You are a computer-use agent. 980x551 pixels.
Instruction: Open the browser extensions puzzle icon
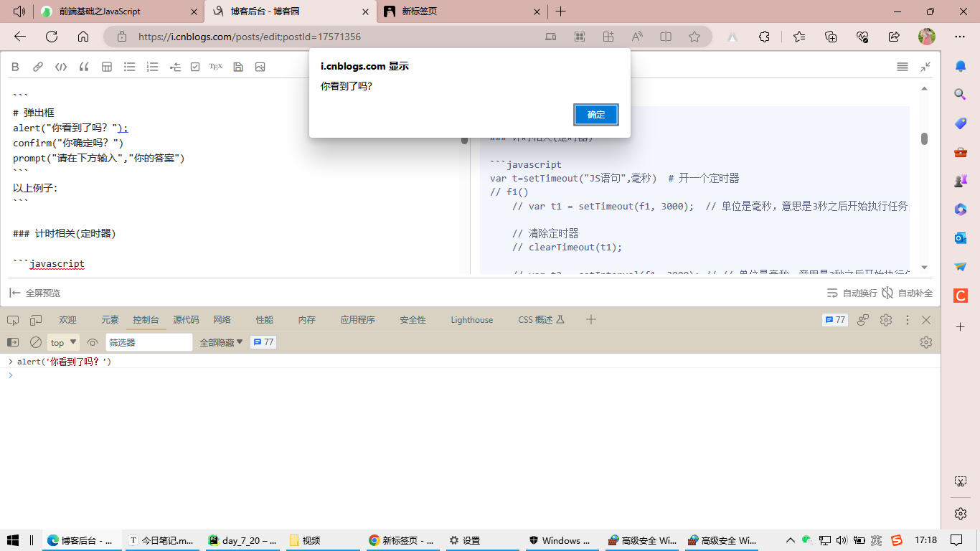pyautogui.click(x=764, y=37)
